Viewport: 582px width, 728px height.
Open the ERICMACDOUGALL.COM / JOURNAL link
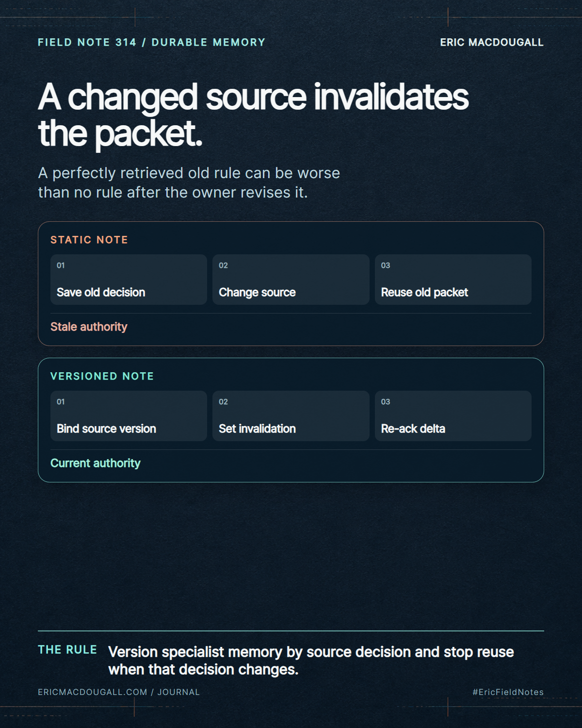point(119,692)
